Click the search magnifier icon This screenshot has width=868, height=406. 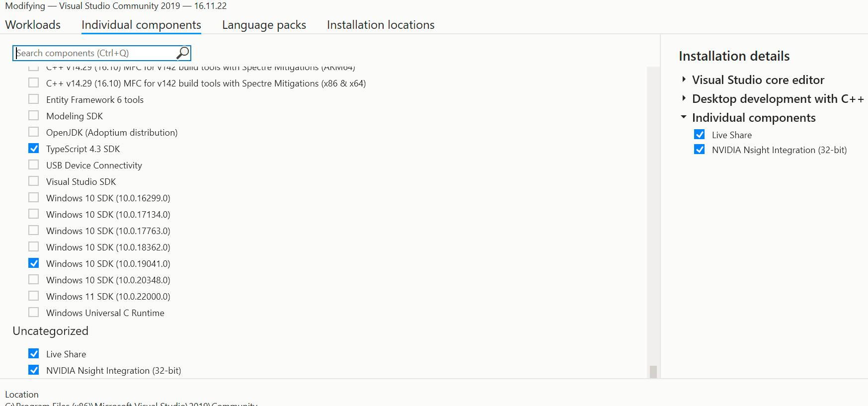(x=183, y=53)
